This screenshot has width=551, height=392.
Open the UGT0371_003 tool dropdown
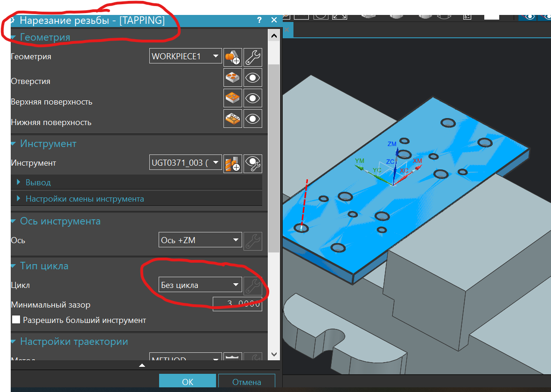click(x=186, y=162)
